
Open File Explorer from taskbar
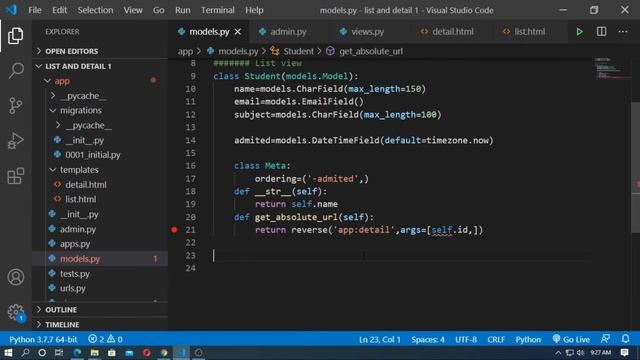click(94, 352)
